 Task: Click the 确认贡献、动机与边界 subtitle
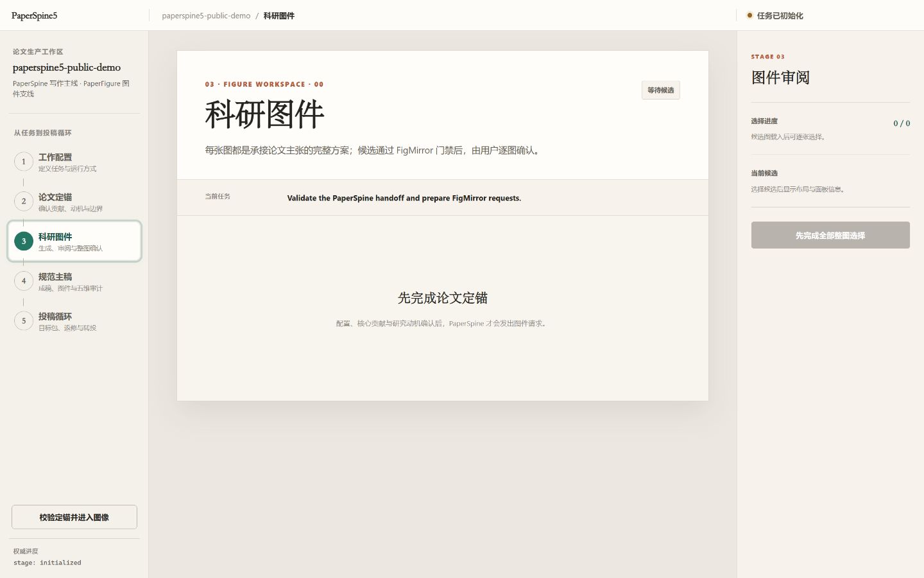[x=71, y=209]
